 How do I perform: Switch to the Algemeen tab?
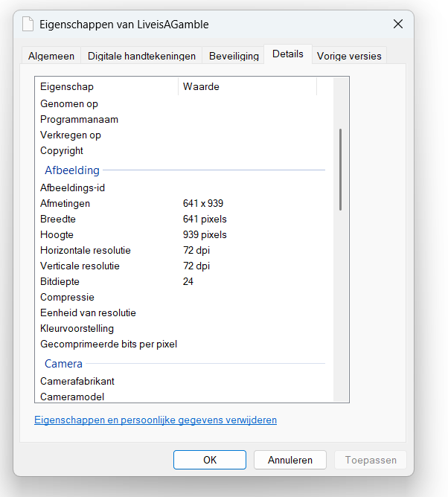coord(51,56)
